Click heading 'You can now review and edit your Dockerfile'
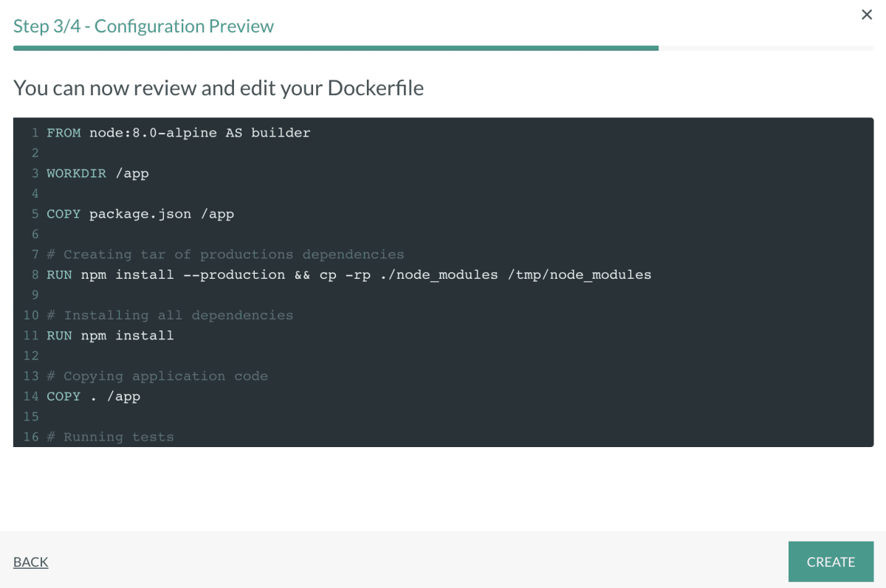 click(x=219, y=89)
